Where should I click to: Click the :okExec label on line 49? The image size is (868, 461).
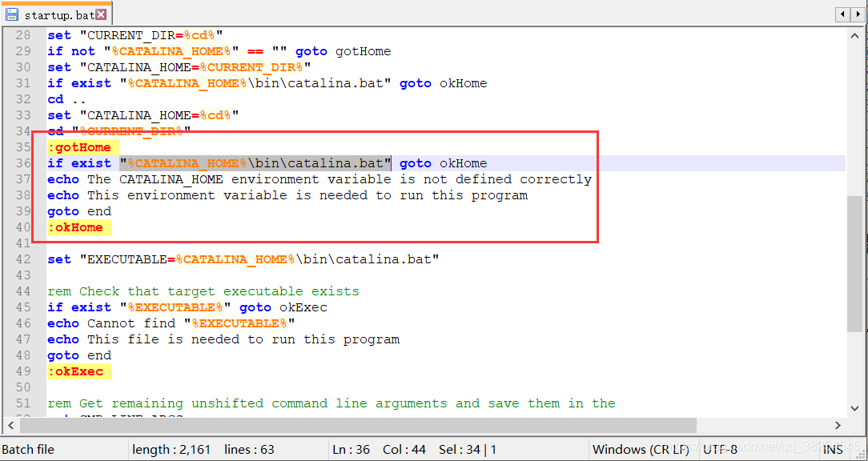click(75, 371)
